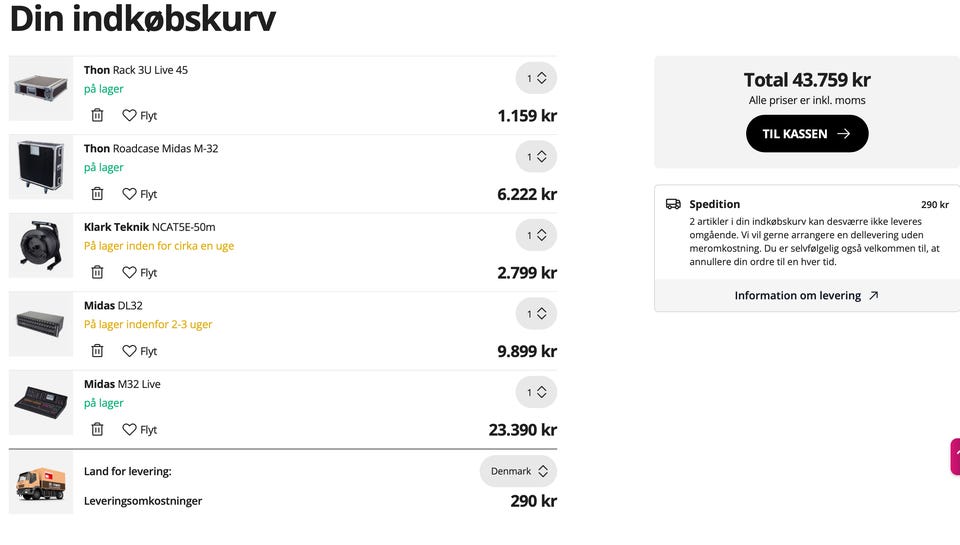Remove Midas M32 Live via trash icon
960x545 pixels.
(97, 429)
